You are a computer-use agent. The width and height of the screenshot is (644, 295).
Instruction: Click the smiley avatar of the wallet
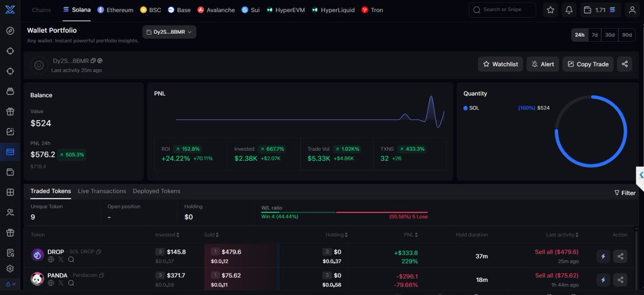click(39, 65)
